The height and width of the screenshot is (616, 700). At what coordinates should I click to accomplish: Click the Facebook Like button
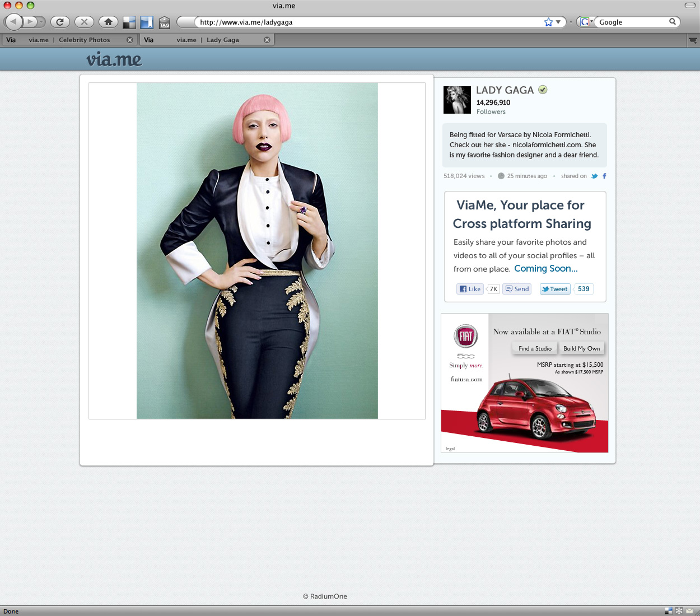tap(470, 289)
